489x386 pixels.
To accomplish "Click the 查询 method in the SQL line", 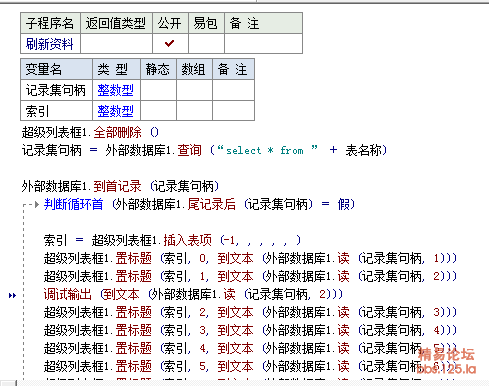I will tap(189, 150).
